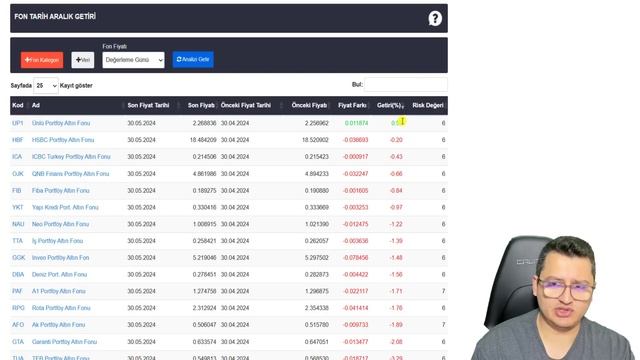Screen dimensions: 640x360
Task: Sort by Son Fiyat Tarihi column header
Action: tap(148, 105)
